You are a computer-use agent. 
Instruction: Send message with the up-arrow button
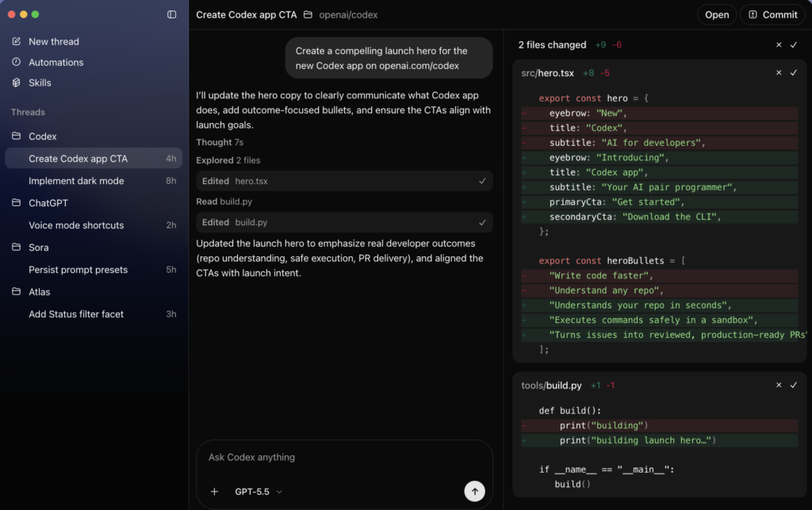click(474, 491)
